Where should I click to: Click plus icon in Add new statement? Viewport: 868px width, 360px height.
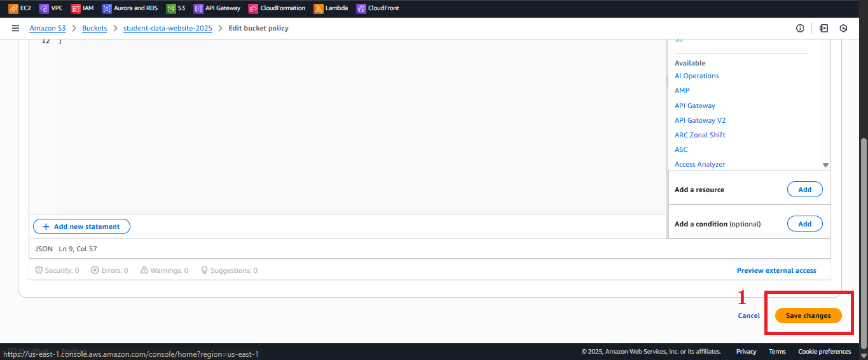tap(46, 226)
